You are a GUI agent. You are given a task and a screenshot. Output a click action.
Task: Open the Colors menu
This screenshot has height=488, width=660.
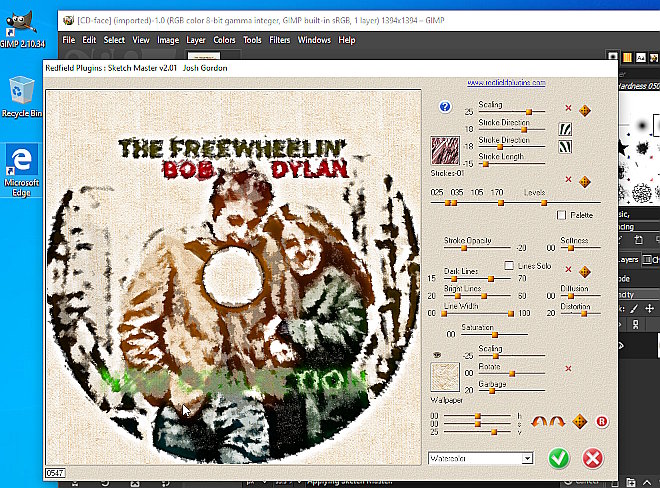click(x=224, y=40)
